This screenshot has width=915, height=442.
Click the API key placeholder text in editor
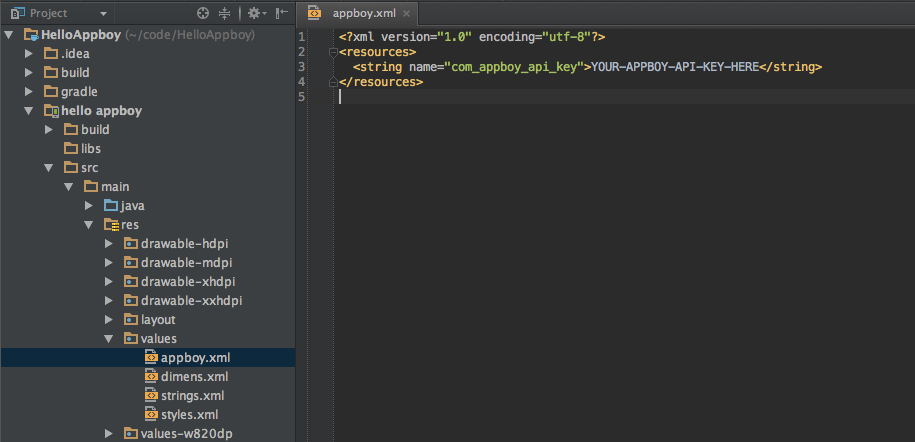674,66
